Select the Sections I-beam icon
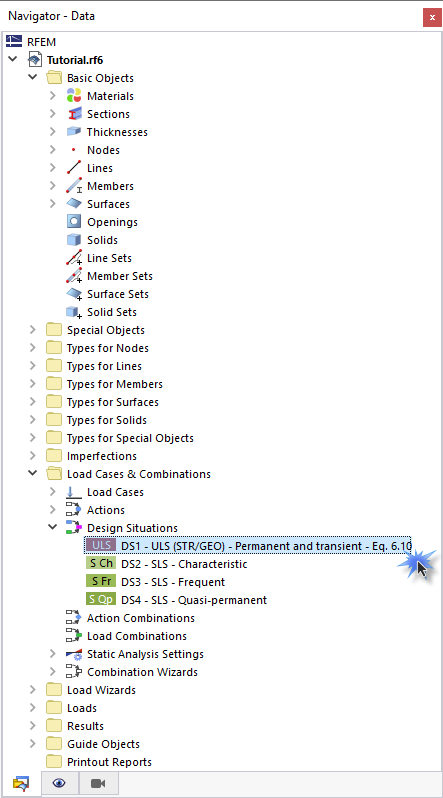The image size is (443, 798). point(74,113)
